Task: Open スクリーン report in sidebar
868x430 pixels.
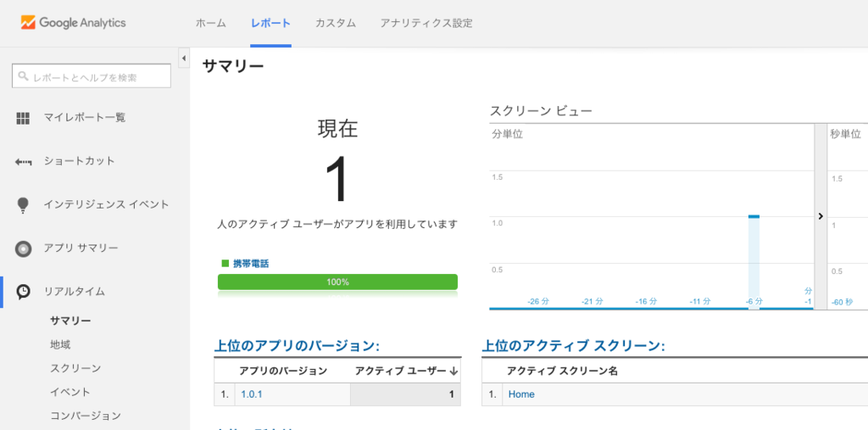Action: tap(75, 368)
